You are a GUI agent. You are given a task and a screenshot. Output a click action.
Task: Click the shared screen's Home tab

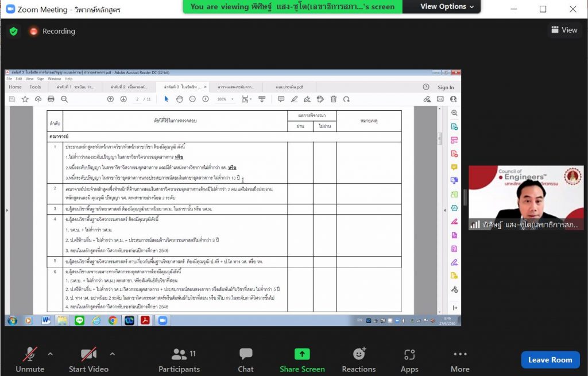click(x=15, y=87)
